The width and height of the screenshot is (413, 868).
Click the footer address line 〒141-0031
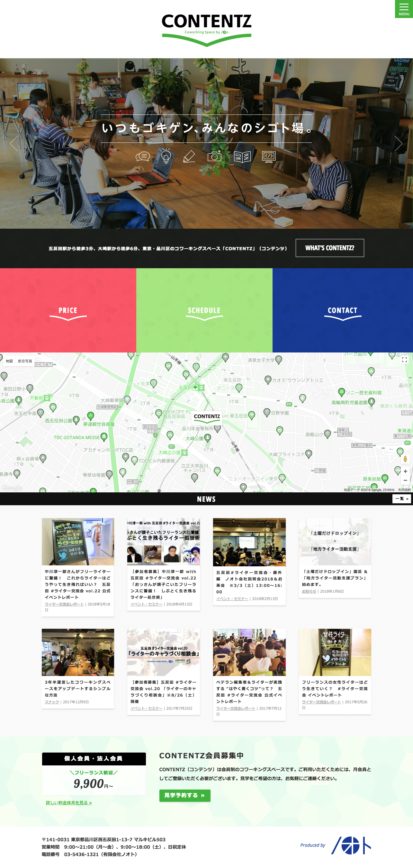[103, 839]
